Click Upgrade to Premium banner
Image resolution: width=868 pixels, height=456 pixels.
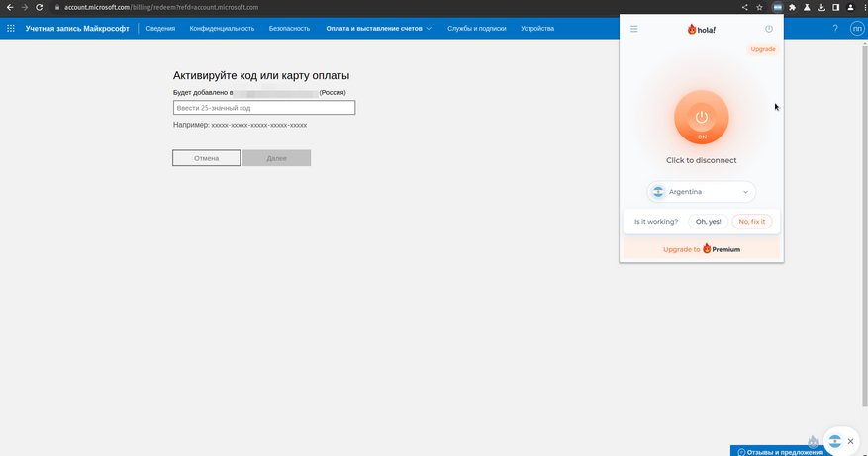(x=702, y=249)
